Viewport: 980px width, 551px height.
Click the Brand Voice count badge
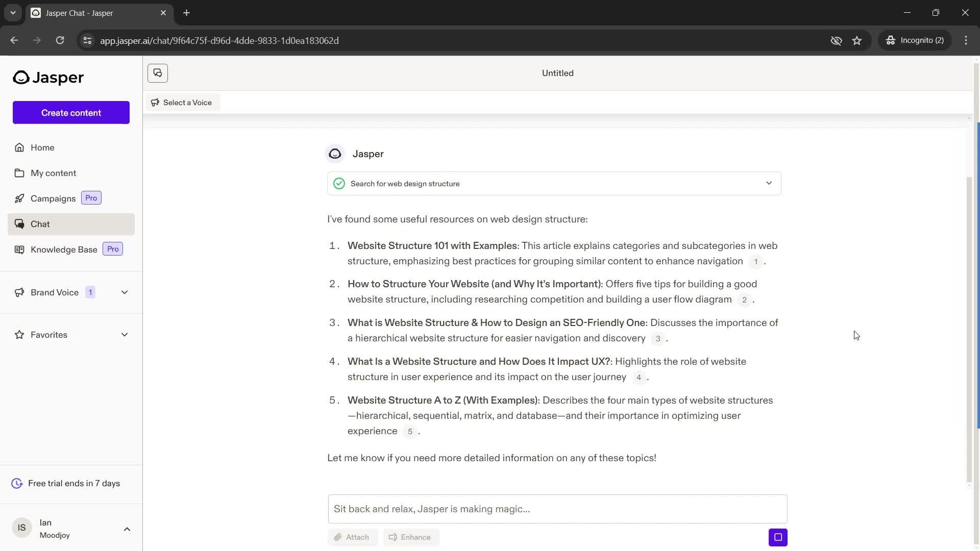[90, 292]
